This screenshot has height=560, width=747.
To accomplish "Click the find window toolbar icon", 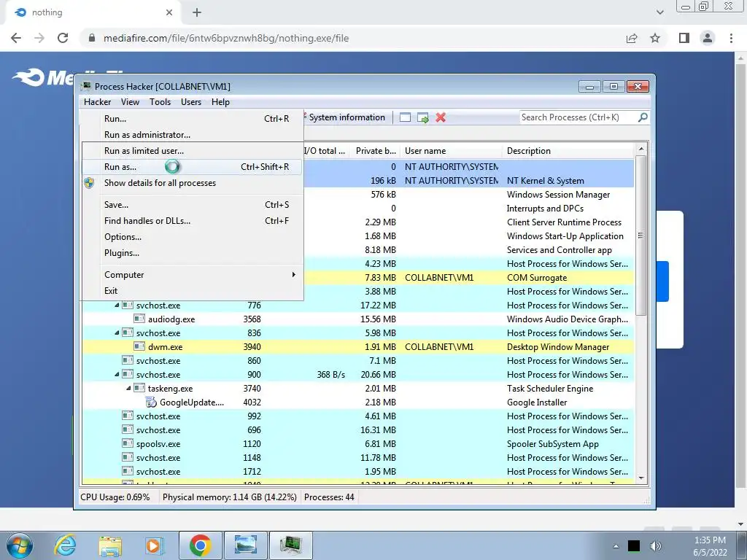I will (x=405, y=117).
